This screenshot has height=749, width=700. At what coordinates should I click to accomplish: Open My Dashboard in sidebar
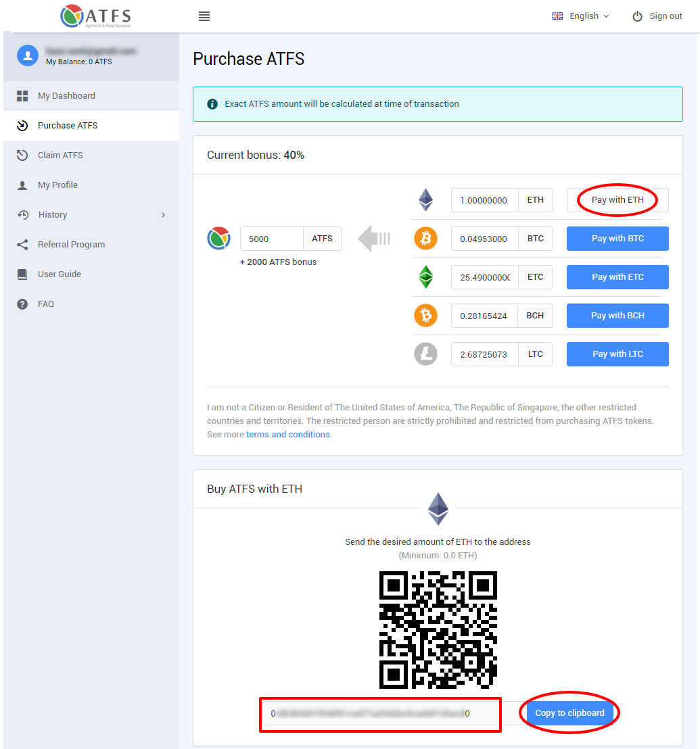[66, 96]
